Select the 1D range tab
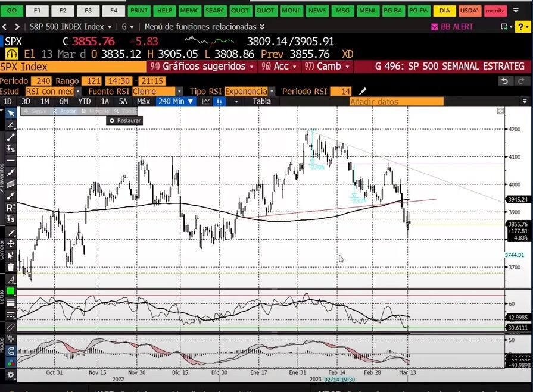This screenshot has width=533, height=392. [x=8, y=101]
